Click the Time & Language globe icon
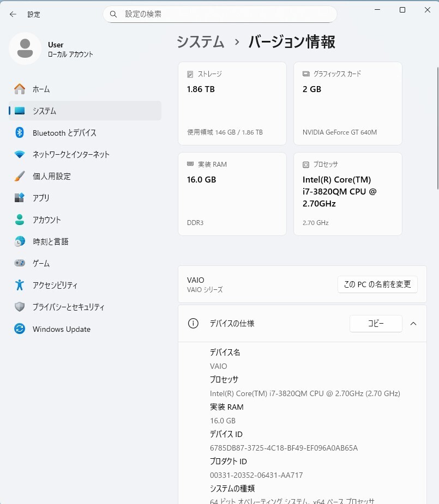 point(20,241)
